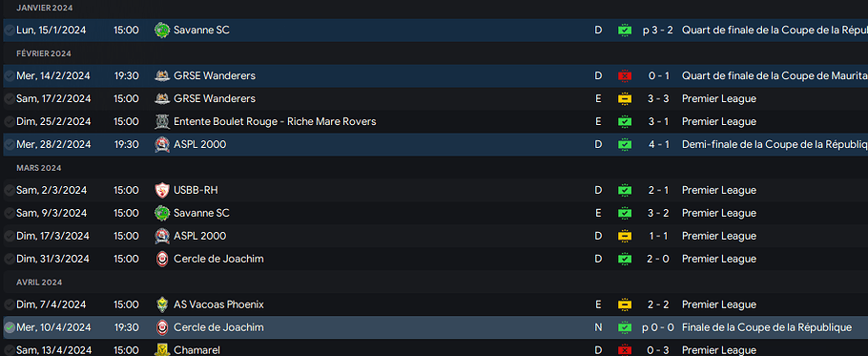The image size is (868, 356).
Task: Click the green win icon for the 4 - 1 match
Action: (x=625, y=144)
